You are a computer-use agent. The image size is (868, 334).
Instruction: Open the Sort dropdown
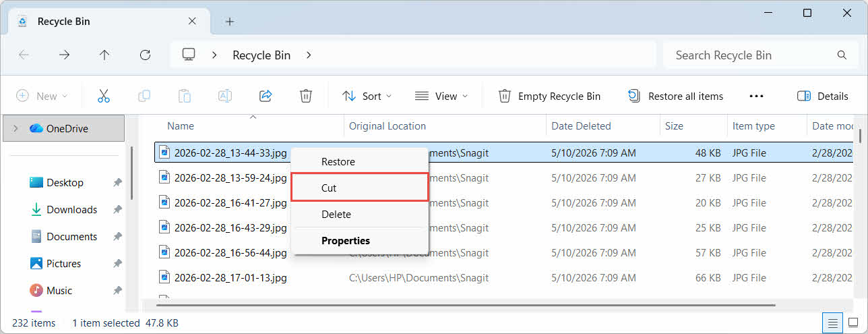point(367,96)
